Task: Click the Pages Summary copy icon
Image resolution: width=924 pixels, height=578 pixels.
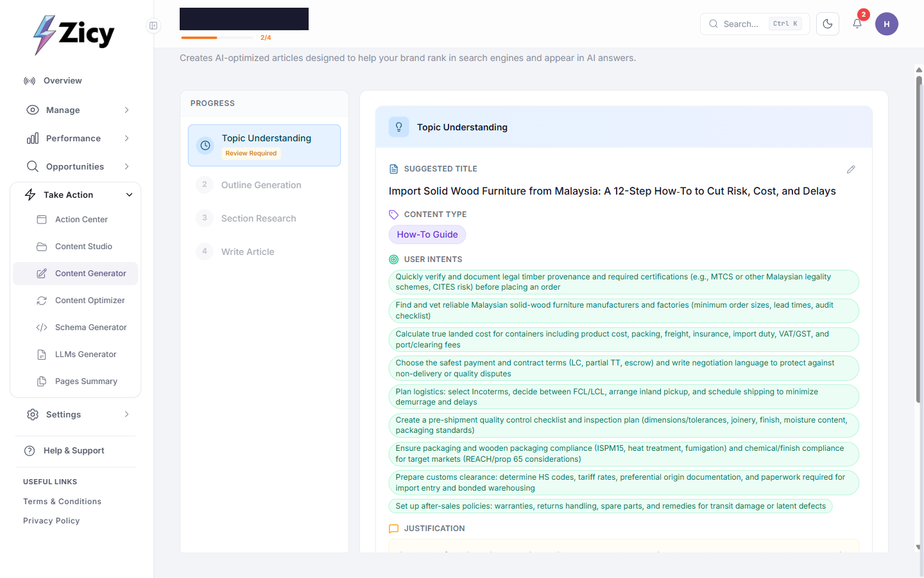Action: 42,381
